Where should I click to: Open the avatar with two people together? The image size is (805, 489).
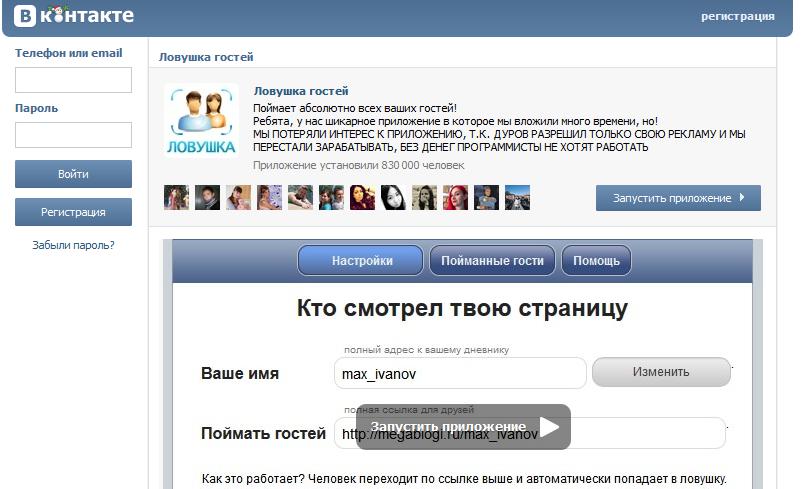[331, 198]
